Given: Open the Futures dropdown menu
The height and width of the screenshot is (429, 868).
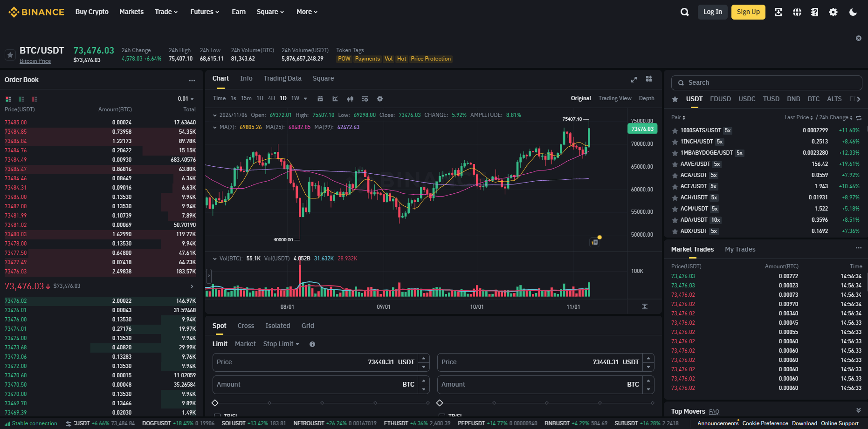Looking at the screenshot, I should click(x=205, y=12).
